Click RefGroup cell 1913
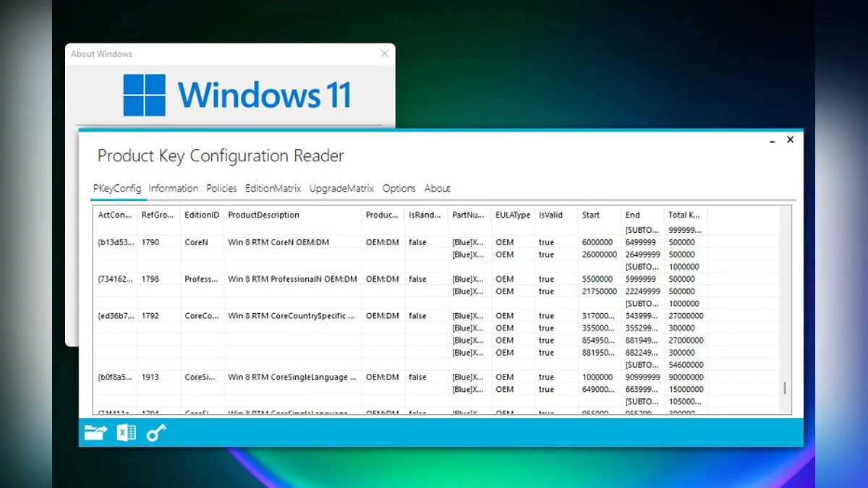Image resolution: width=868 pixels, height=488 pixels. click(150, 377)
